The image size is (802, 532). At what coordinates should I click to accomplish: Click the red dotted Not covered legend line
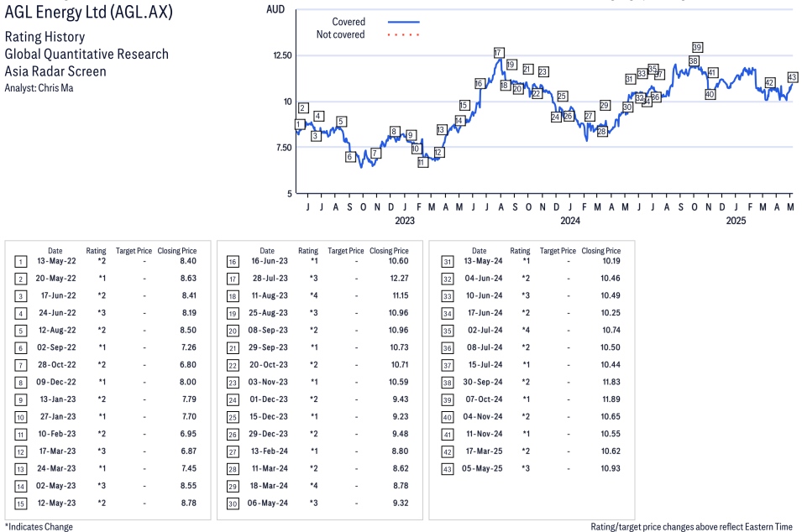pos(404,34)
